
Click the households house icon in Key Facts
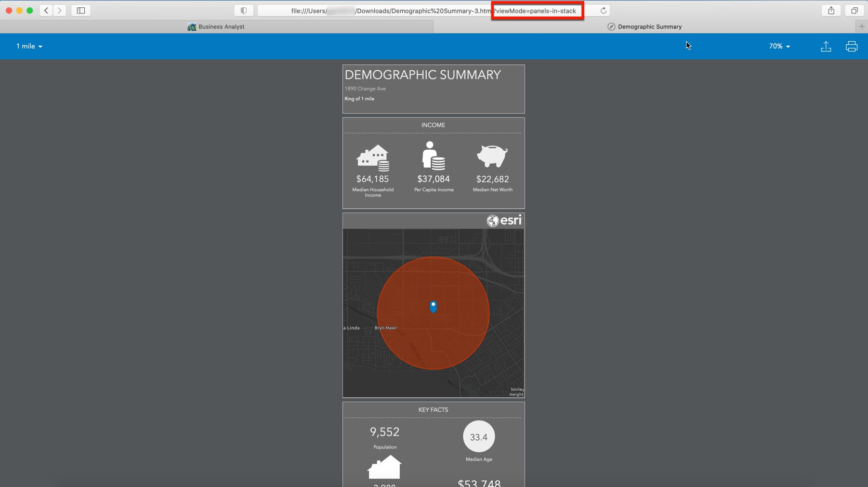pos(385,467)
